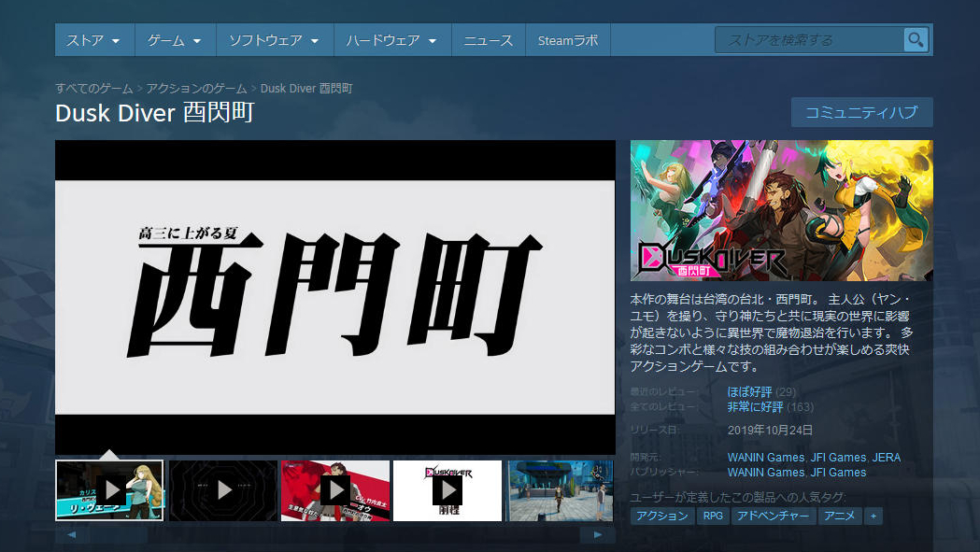Open the コミュニティハブ button

pos(861,112)
